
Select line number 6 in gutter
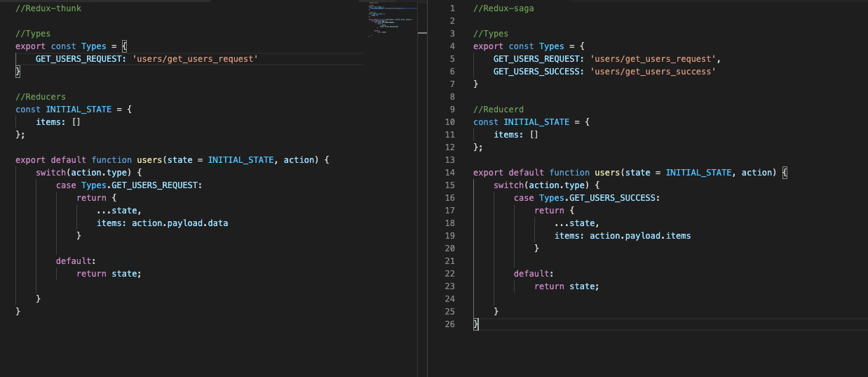pyautogui.click(x=452, y=72)
